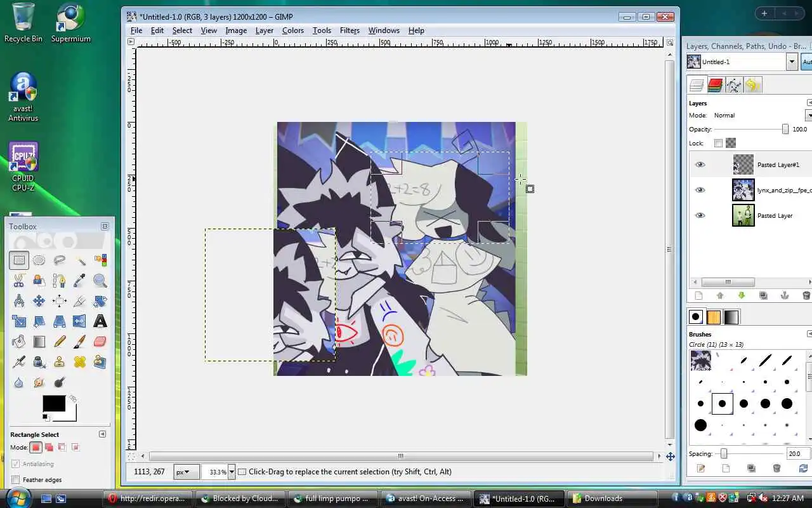Select the Paintbrush tool

80,341
